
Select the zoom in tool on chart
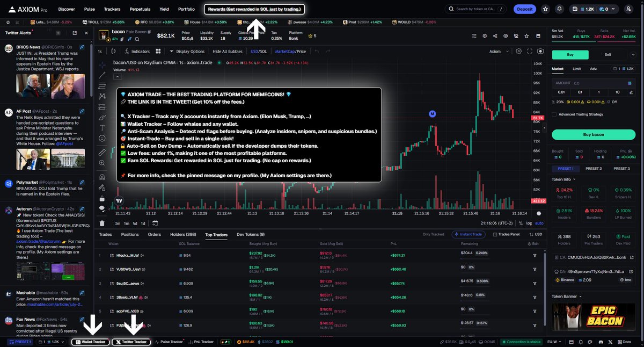tap(102, 163)
